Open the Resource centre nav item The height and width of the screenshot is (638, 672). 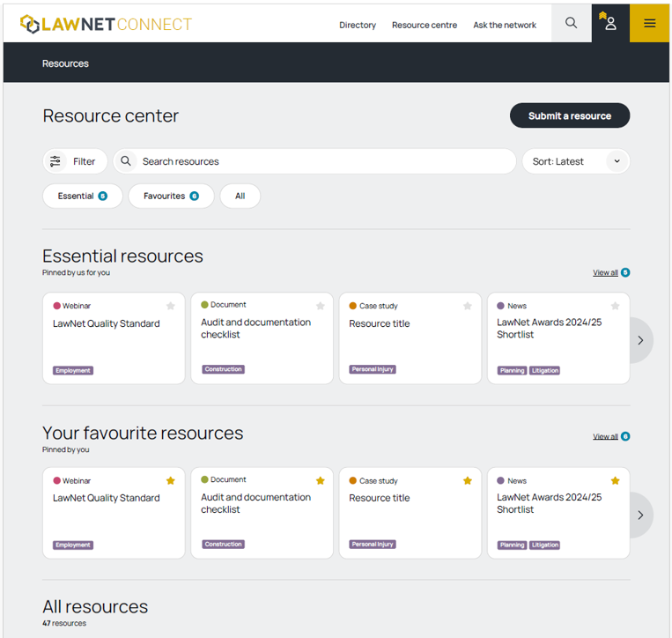(x=425, y=25)
